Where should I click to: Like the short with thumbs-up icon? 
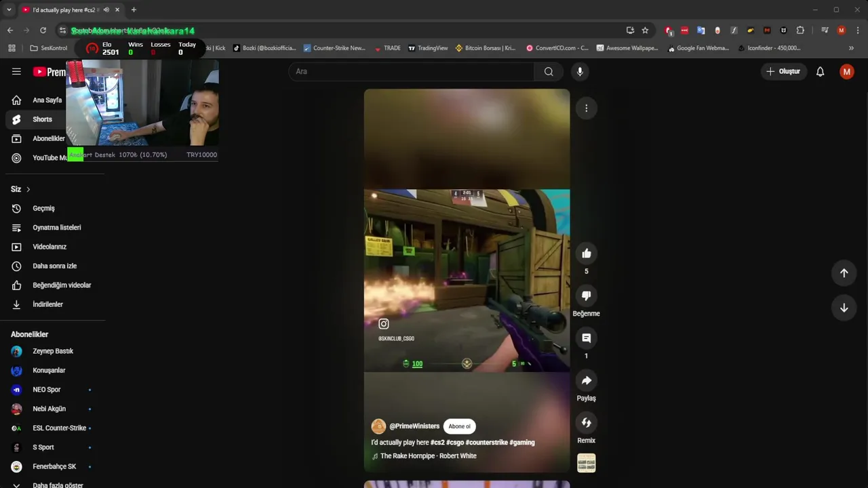click(x=587, y=253)
